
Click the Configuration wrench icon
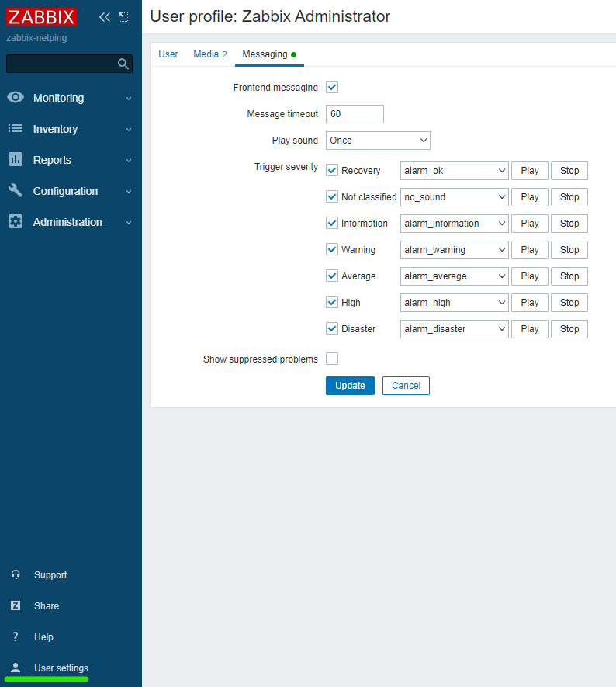tap(16, 191)
